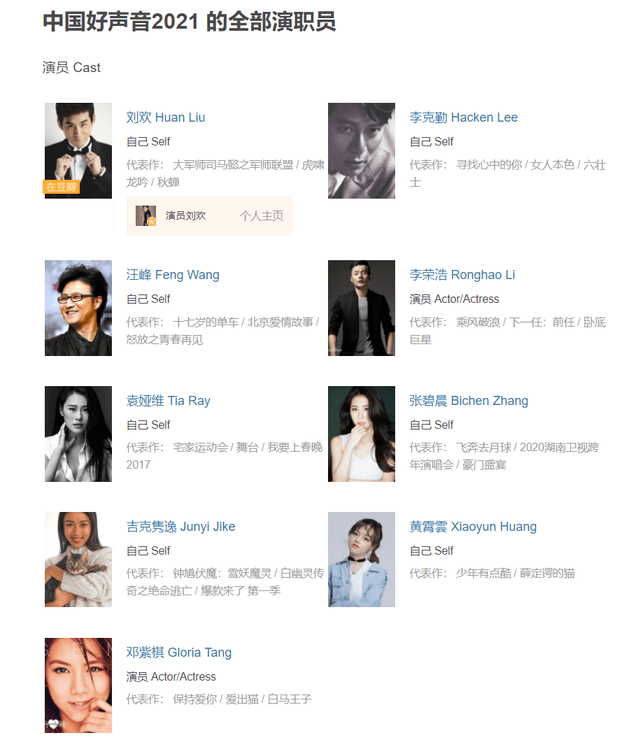The image size is (640, 747).
Task: Open Feng Wang's profile link
Action: tap(173, 275)
